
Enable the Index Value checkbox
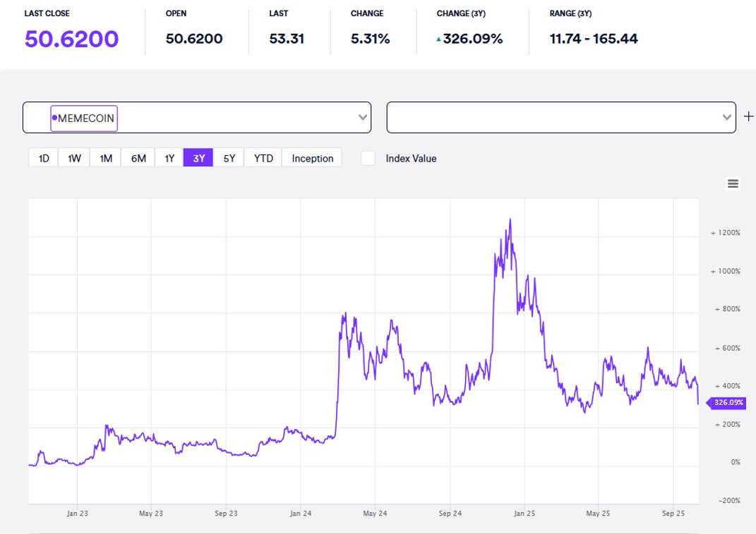[368, 159]
